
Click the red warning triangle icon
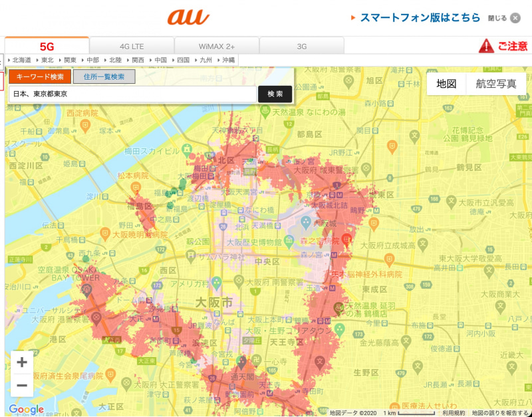(x=486, y=46)
